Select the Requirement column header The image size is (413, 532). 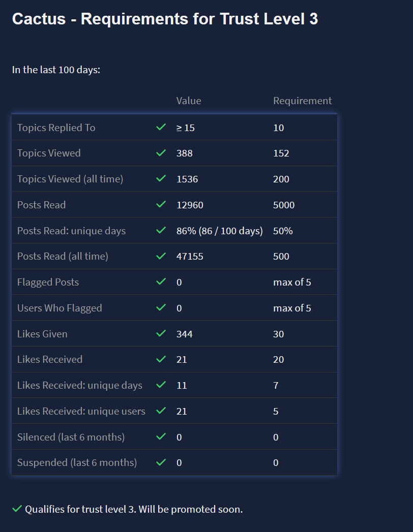pyautogui.click(x=302, y=101)
